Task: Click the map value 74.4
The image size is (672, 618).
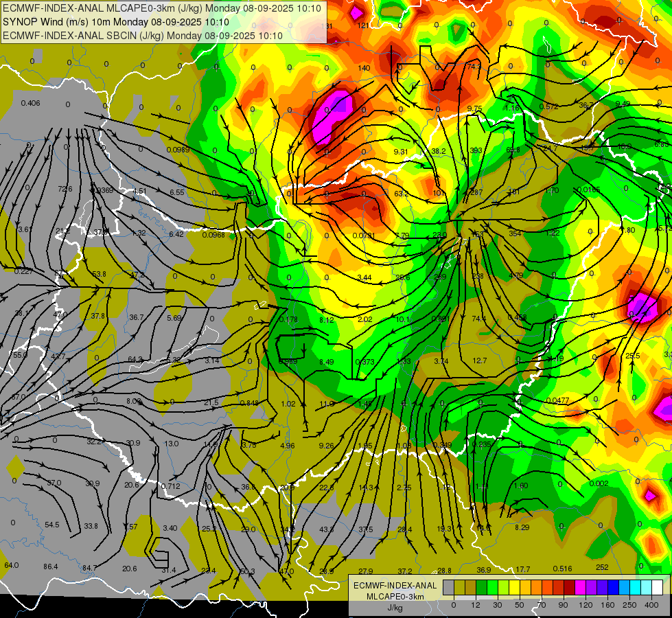Action: click(x=478, y=318)
